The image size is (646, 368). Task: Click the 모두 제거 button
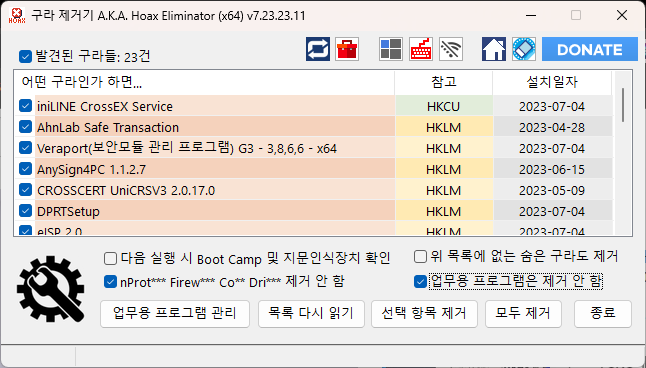pos(523,314)
